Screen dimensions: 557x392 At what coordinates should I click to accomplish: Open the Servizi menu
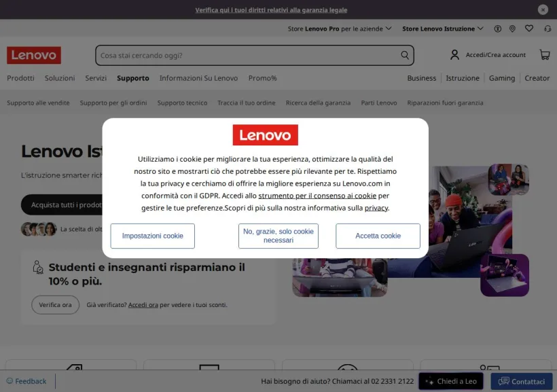(96, 78)
